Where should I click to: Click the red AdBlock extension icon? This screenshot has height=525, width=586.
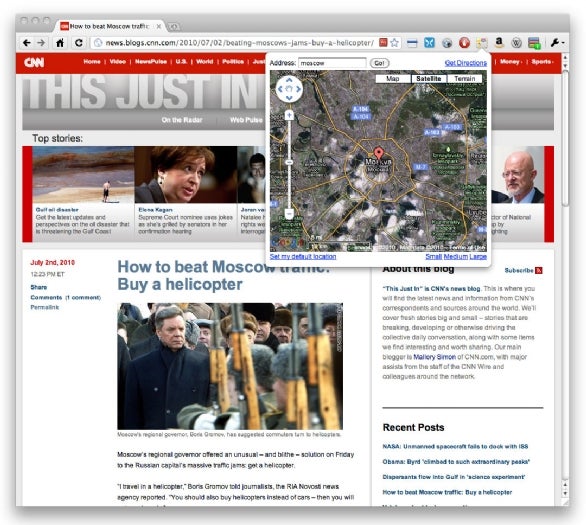(464, 43)
